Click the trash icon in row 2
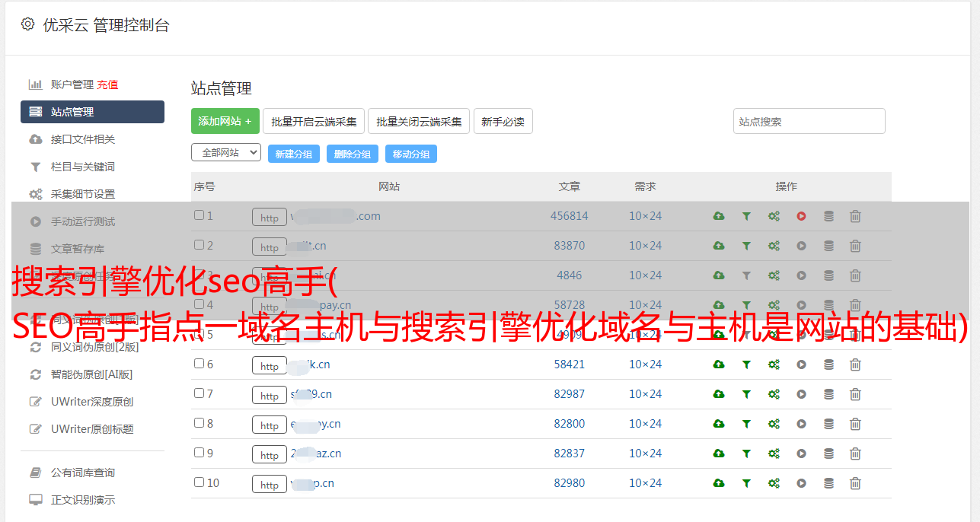This screenshot has height=522, width=980. coord(855,246)
